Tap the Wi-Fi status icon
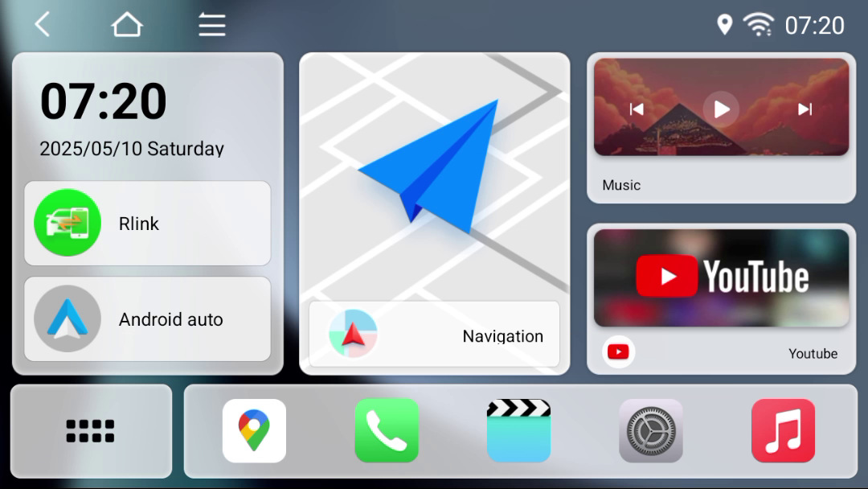The height and width of the screenshot is (489, 868). click(x=759, y=25)
